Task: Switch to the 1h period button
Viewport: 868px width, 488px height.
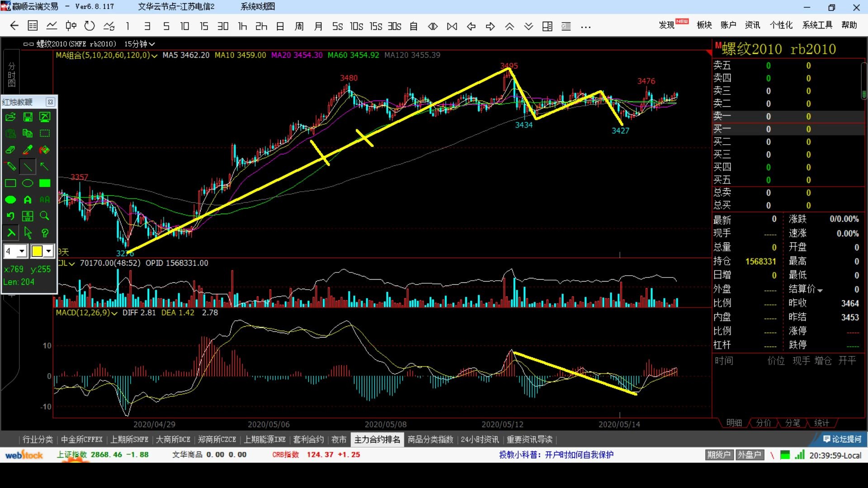Action: click(x=242, y=26)
